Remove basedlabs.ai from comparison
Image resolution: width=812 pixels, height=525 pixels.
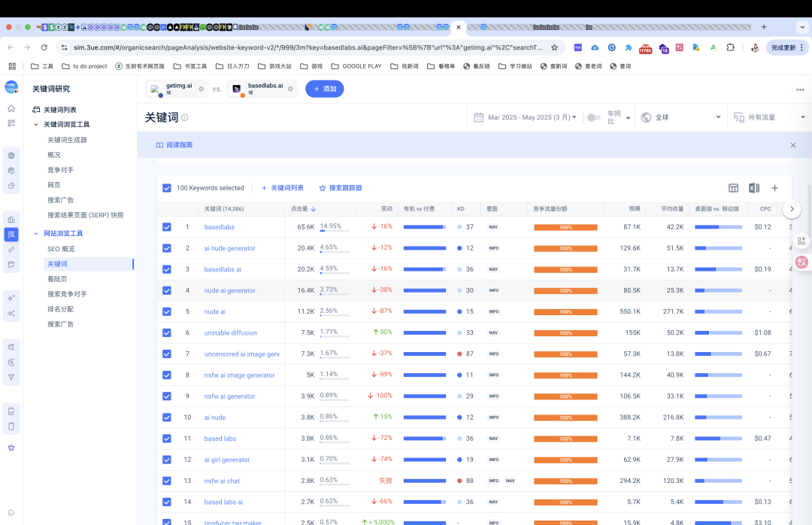pos(290,90)
